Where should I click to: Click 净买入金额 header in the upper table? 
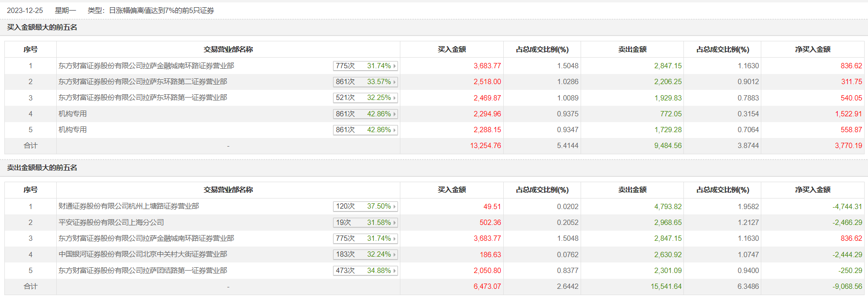pyautogui.click(x=813, y=50)
